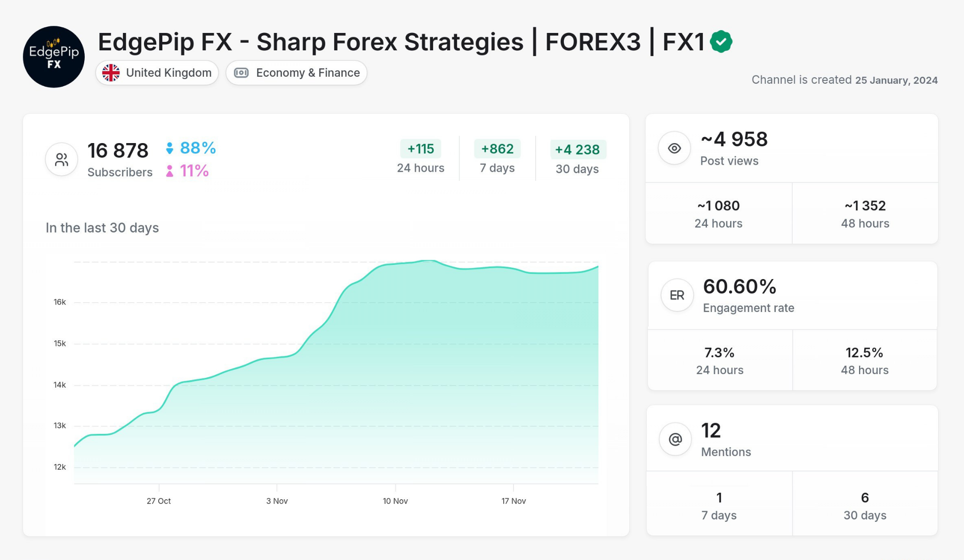Open the Economy & Finance category tab
This screenshot has width=964, height=560.
(x=296, y=72)
